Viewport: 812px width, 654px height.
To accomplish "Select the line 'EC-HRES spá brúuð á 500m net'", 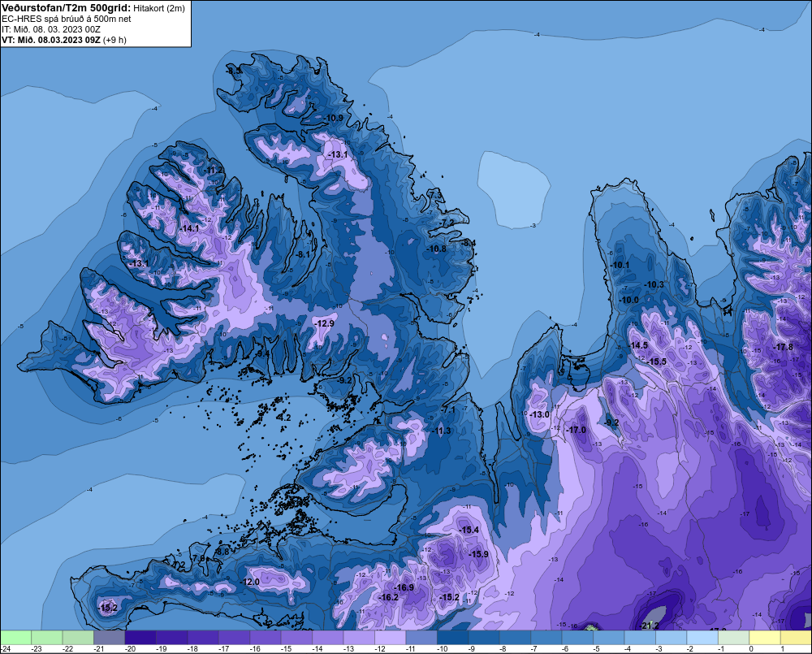I will coord(67,19).
